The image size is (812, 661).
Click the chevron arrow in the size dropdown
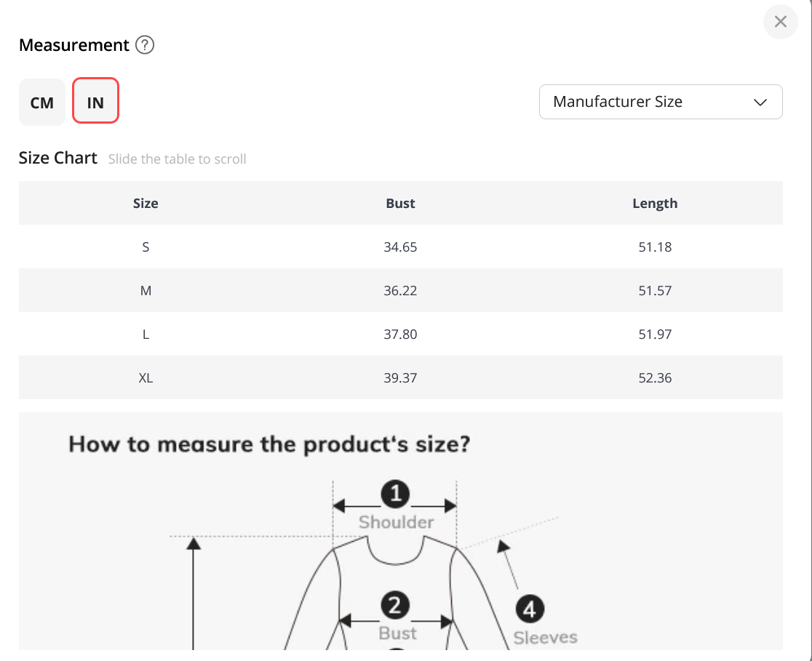pyautogui.click(x=760, y=103)
